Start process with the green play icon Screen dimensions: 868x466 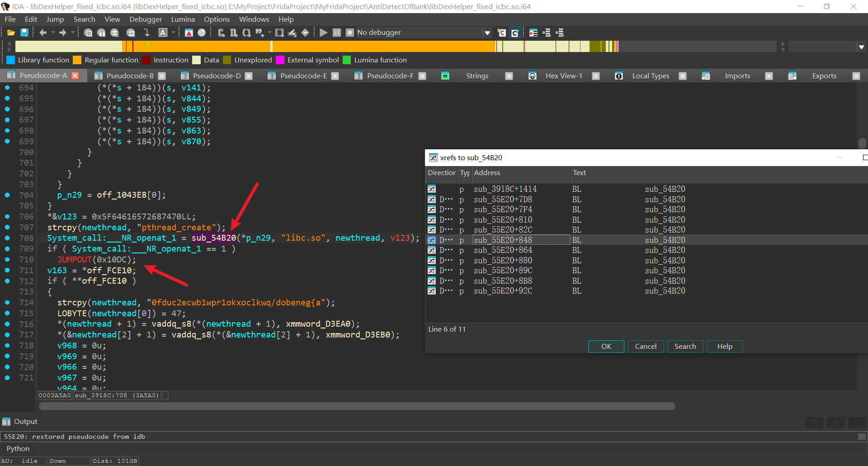(323, 33)
